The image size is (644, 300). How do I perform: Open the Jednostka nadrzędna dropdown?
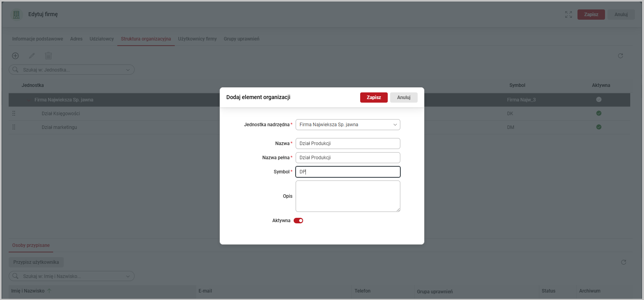click(348, 125)
